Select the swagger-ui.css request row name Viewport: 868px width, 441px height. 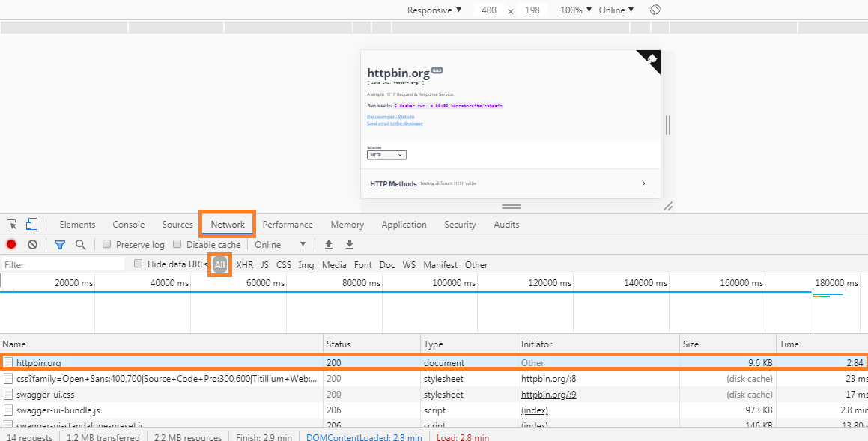46,395
